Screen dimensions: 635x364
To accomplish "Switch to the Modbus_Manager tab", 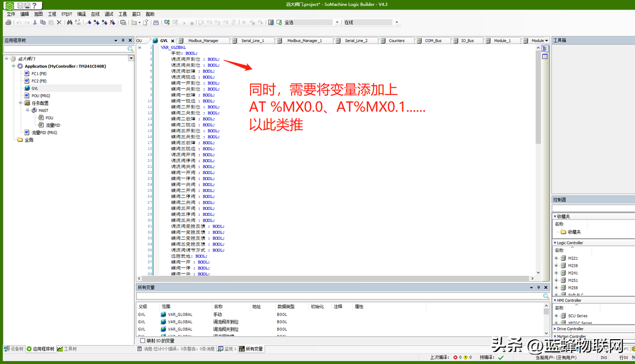I will coord(203,41).
